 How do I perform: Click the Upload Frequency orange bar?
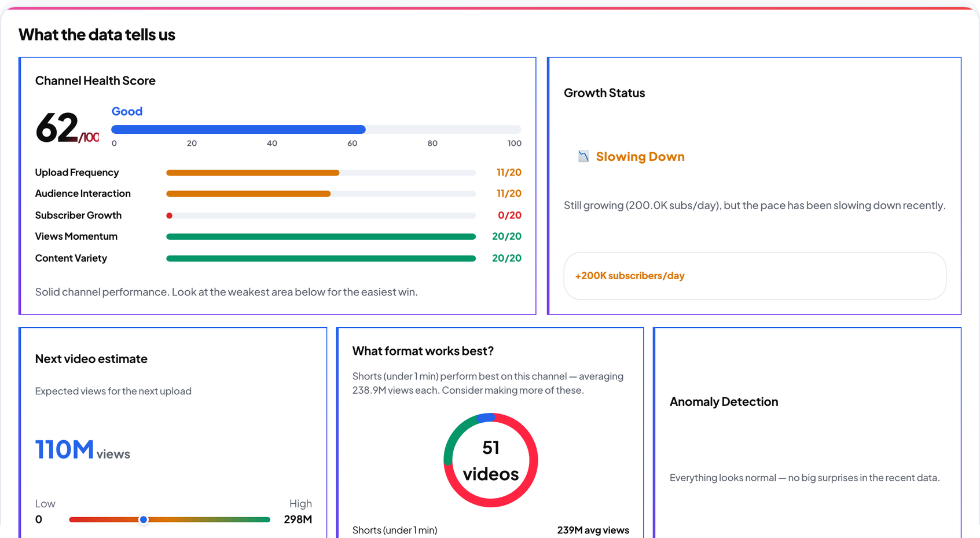pyautogui.click(x=253, y=173)
